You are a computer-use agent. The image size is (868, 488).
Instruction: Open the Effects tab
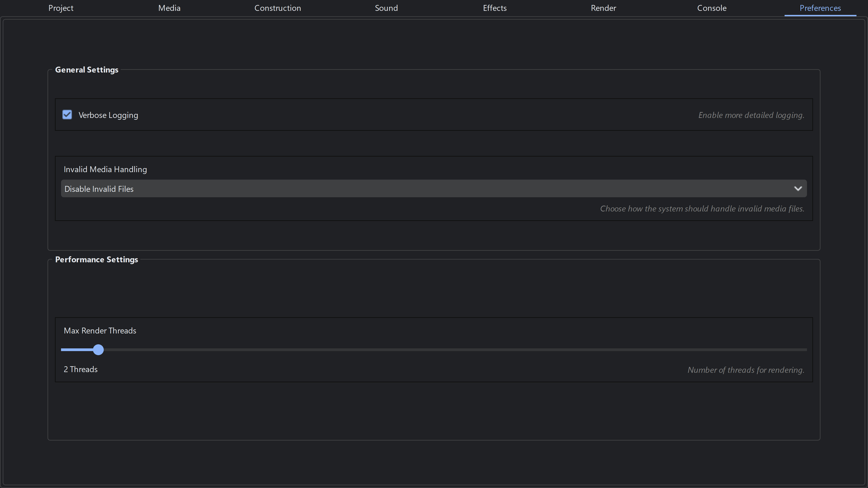click(x=494, y=8)
